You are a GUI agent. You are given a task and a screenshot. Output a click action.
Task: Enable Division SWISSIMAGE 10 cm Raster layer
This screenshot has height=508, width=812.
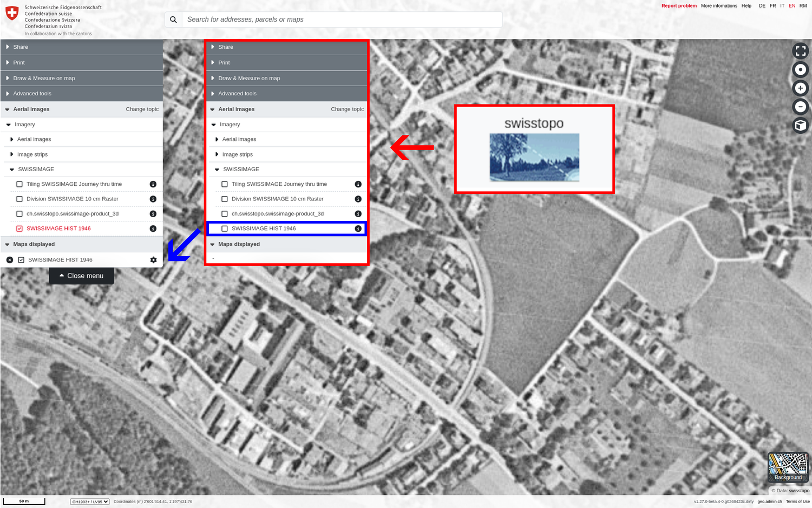click(x=19, y=199)
